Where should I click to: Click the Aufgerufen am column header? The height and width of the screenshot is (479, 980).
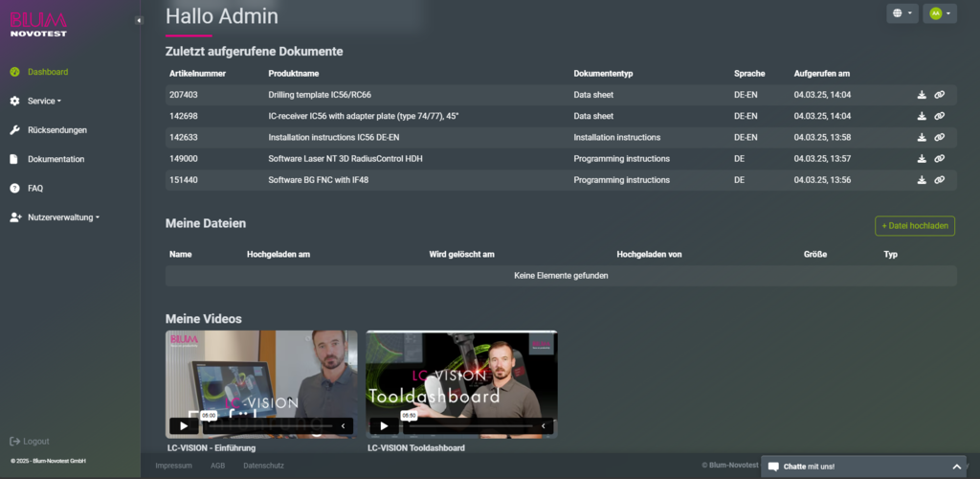[x=822, y=74]
